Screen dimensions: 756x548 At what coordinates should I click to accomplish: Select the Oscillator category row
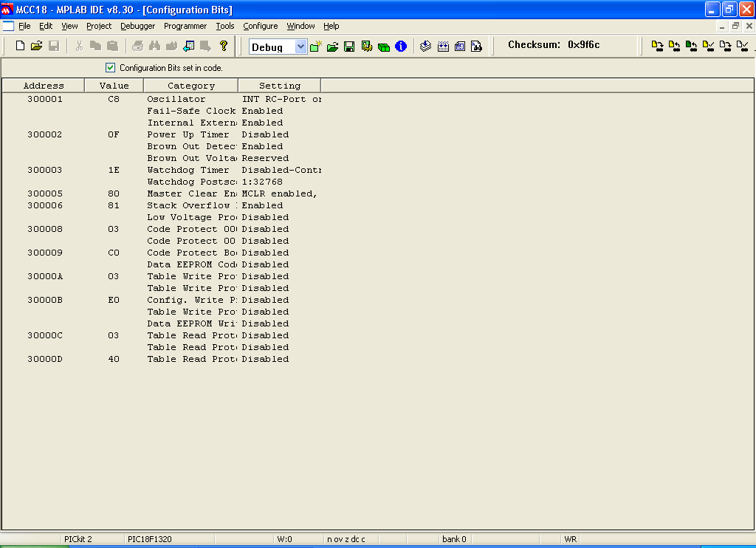pos(176,99)
